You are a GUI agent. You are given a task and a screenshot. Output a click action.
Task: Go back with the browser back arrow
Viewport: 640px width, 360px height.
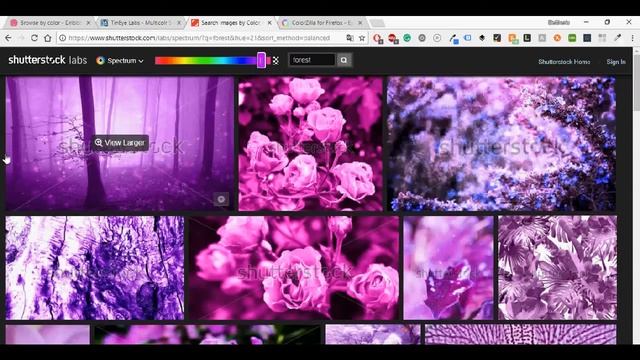click(8, 38)
